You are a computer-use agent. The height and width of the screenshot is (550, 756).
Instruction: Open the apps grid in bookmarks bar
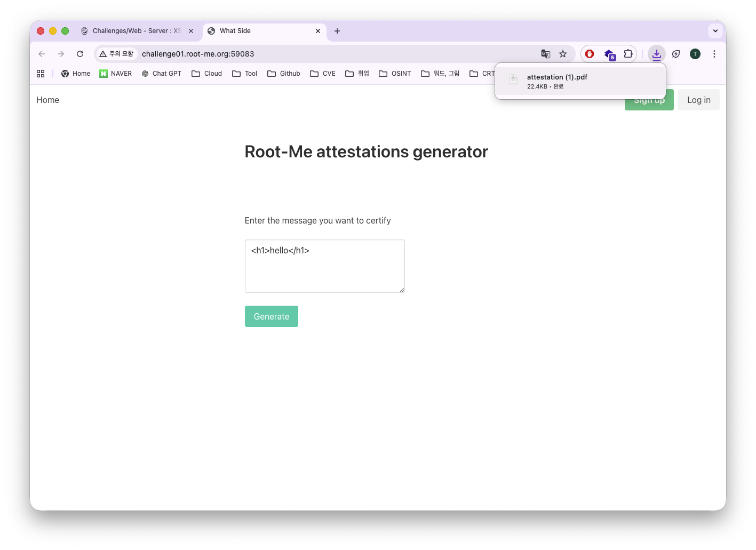point(41,74)
